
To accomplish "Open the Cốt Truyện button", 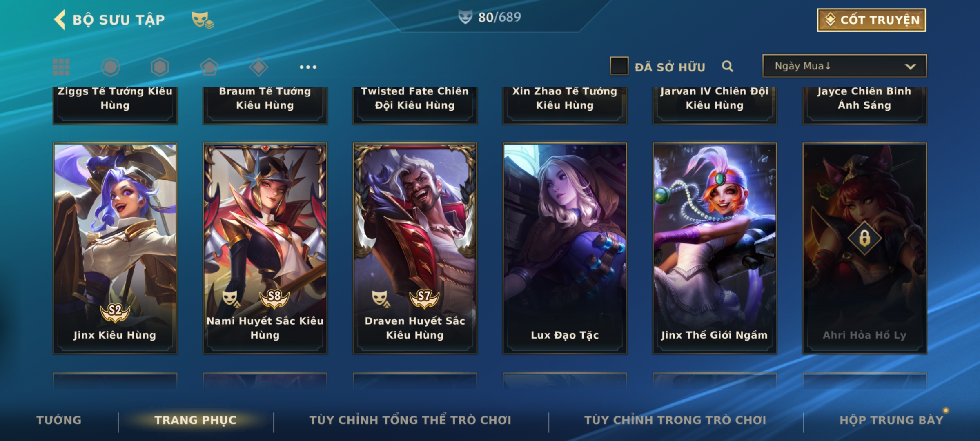I will (x=871, y=20).
